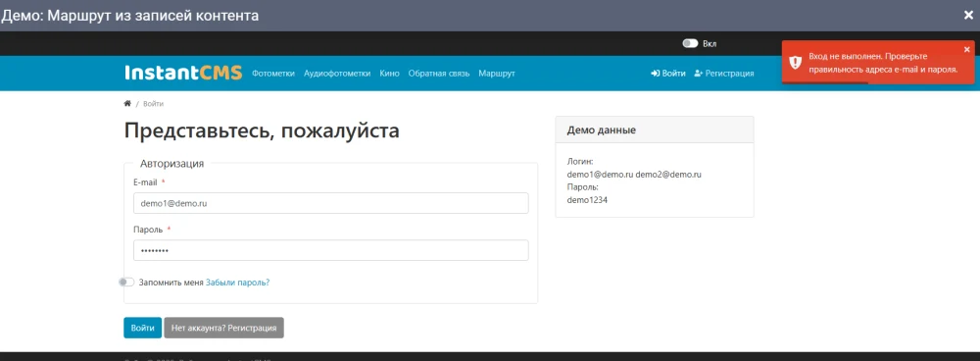The width and height of the screenshot is (980, 361).
Task: Enable the Запомнить меня switch
Action: (x=126, y=283)
